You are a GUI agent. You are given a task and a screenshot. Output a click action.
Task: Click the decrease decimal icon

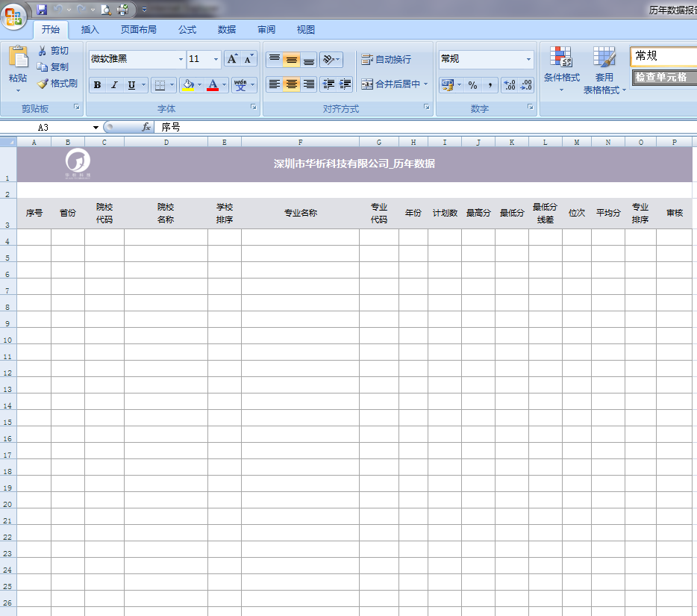[526, 84]
